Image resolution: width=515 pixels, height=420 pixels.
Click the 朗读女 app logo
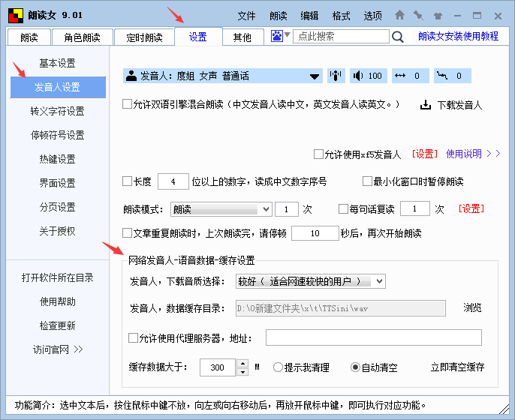[x=16, y=16]
